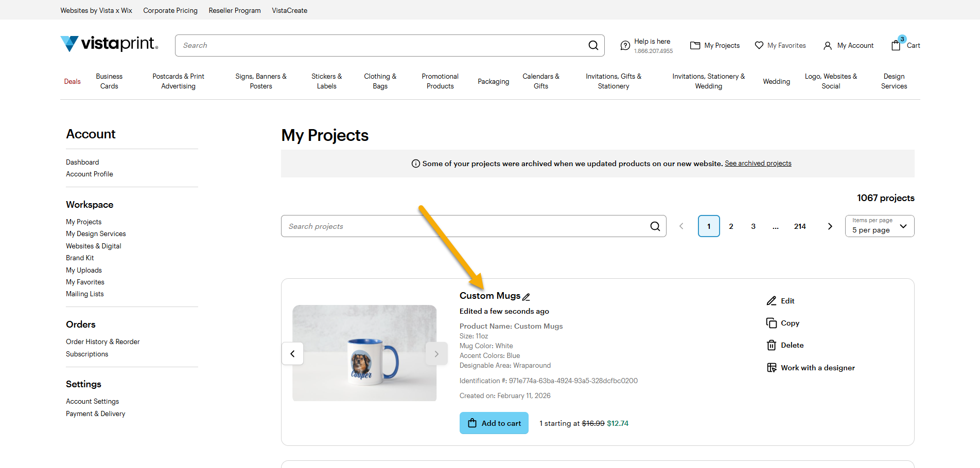The height and width of the screenshot is (468, 980).
Task: Open VistaCreate link
Action: tap(290, 10)
